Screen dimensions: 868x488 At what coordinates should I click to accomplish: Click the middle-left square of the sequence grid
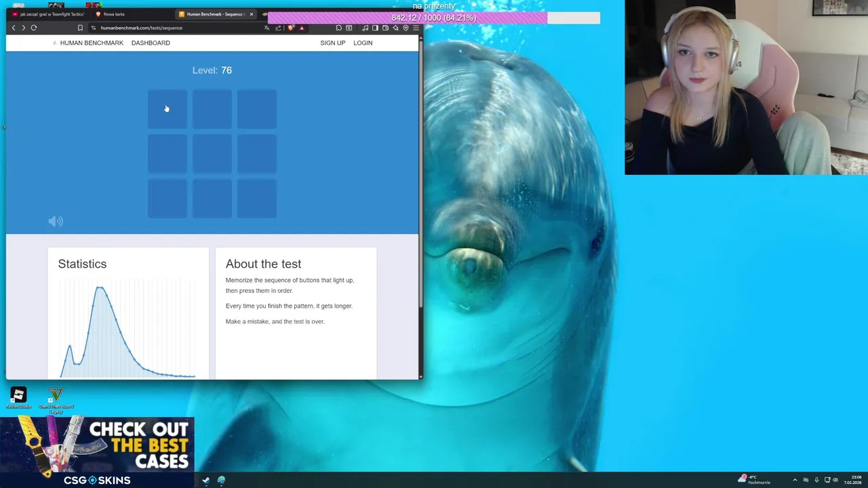pos(167,154)
